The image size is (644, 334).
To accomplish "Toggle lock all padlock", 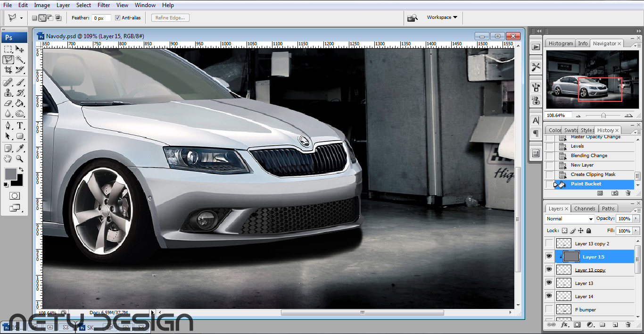I will (589, 231).
